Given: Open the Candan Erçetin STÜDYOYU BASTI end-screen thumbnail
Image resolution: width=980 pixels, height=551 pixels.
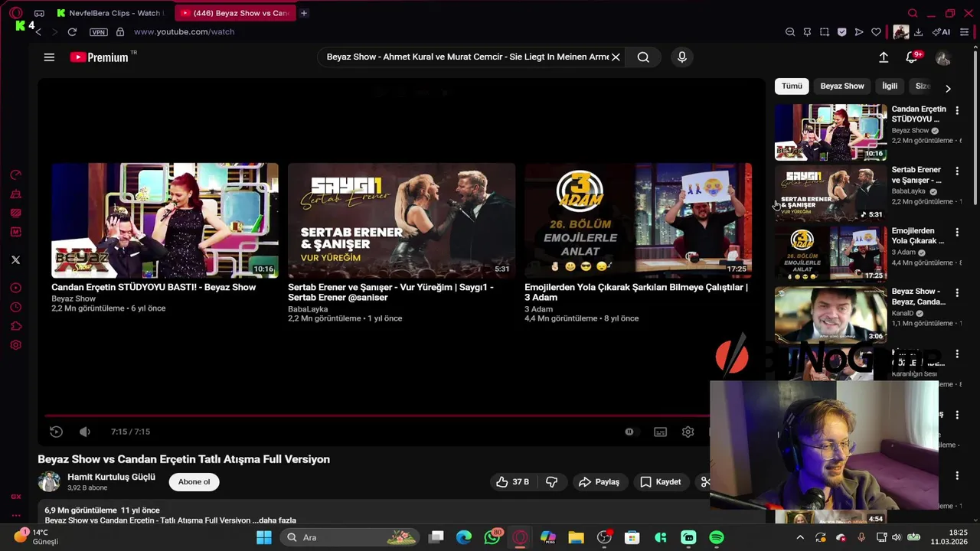Looking at the screenshot, I should 165,220.
